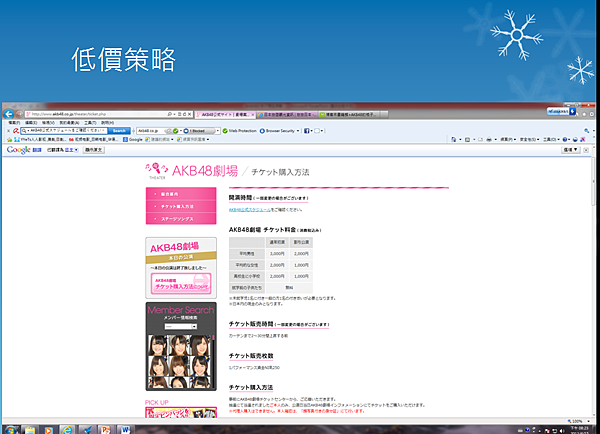The width and height of the screenshot is (600, 434).
Task: Click the read mail icon in command bar
Action: tap(480, 140)
